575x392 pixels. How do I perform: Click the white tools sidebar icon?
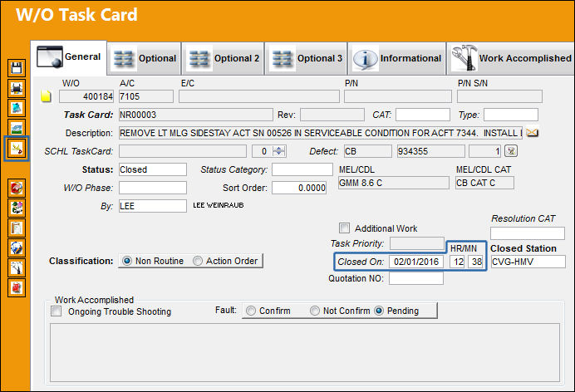click(x=17, y=267)
